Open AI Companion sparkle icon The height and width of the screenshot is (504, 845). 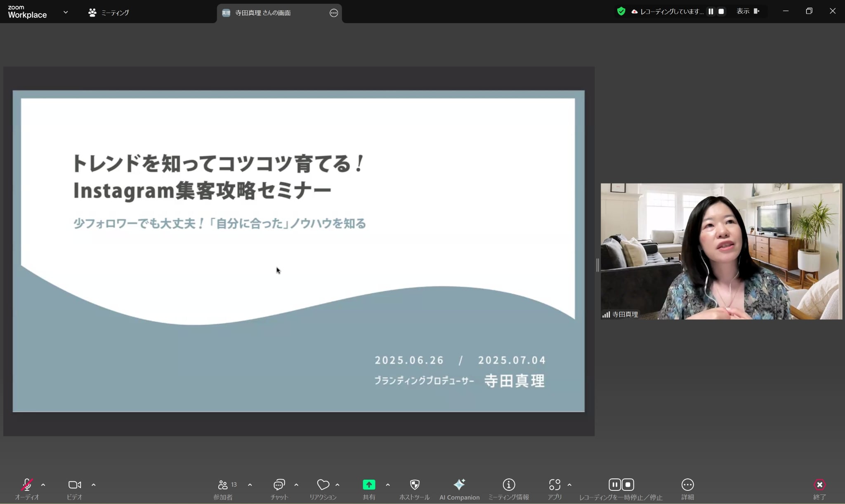[459, 484]
